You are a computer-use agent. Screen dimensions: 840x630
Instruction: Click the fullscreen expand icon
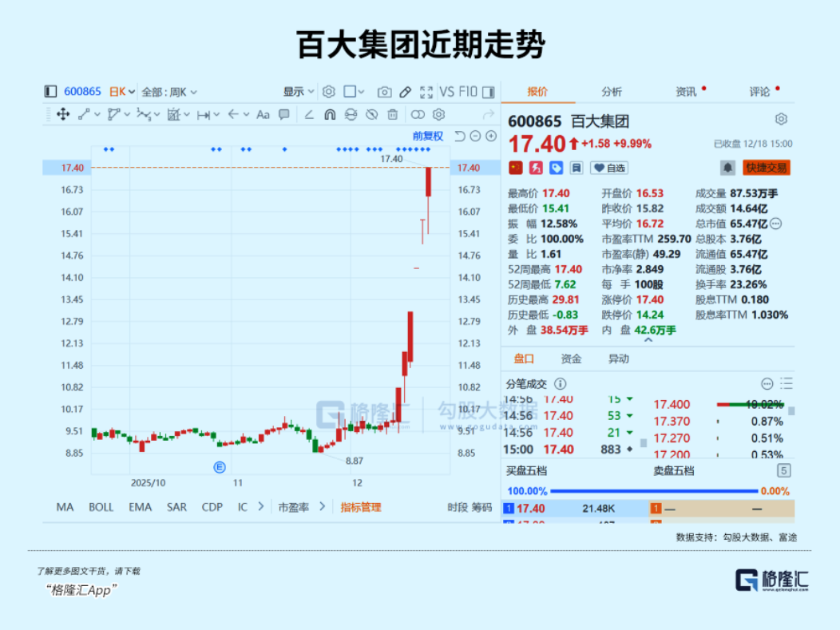426,92
